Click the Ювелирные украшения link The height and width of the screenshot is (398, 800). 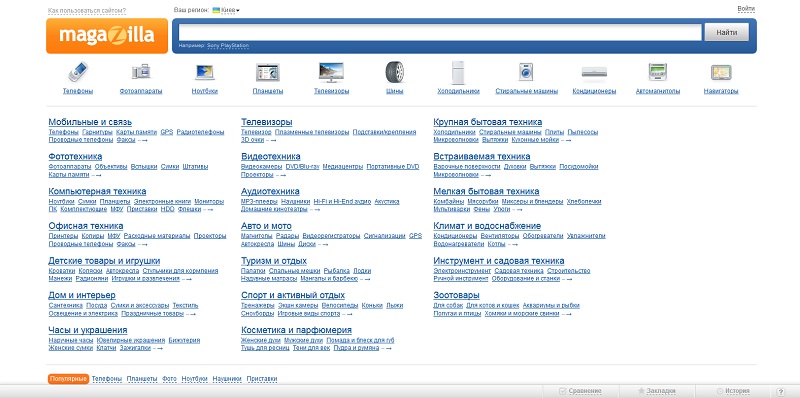pyautogui.click(x=131, y=340)
